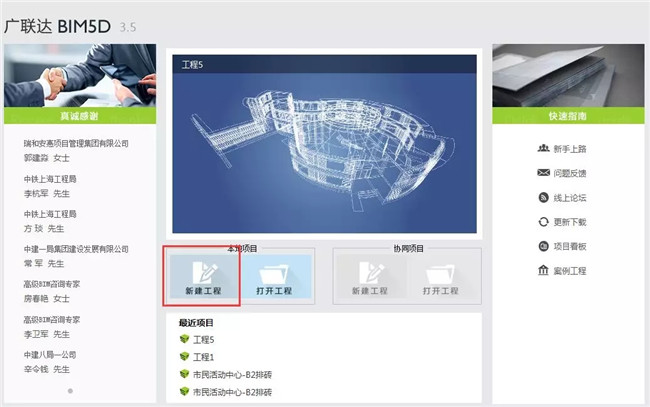
Task: Click 新建工程 under 协同项目
Action: [x=370, y=276]
